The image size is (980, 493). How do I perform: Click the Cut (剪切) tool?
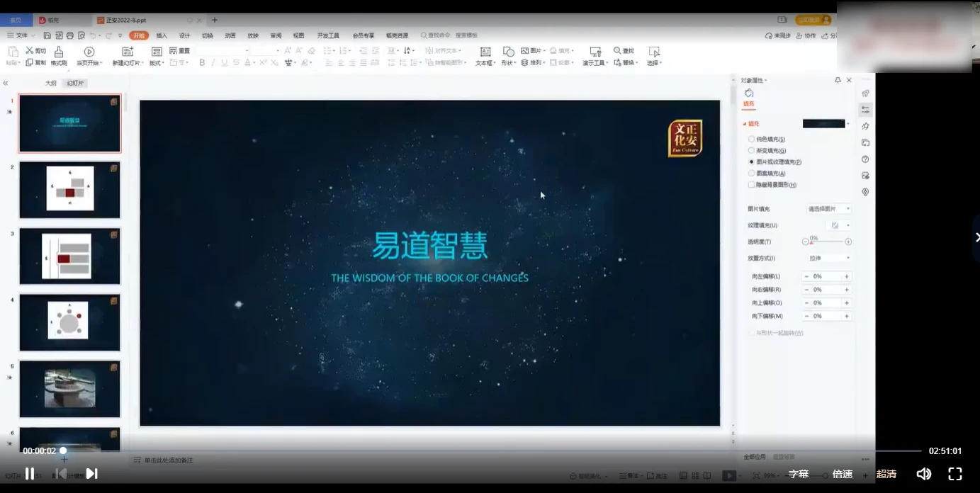[35, 51]
